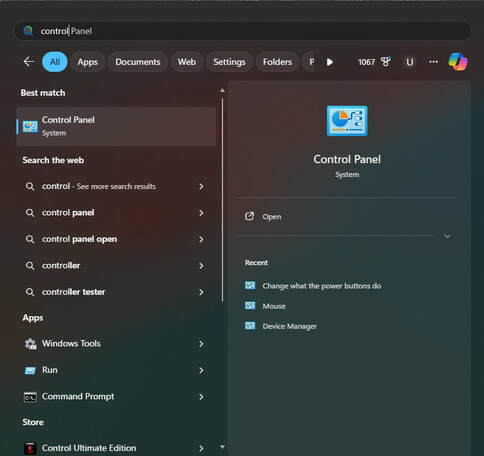Viewport: 484px width, 456px height.
Task: Click the Open external-link icon
Action: pos(249,216)
